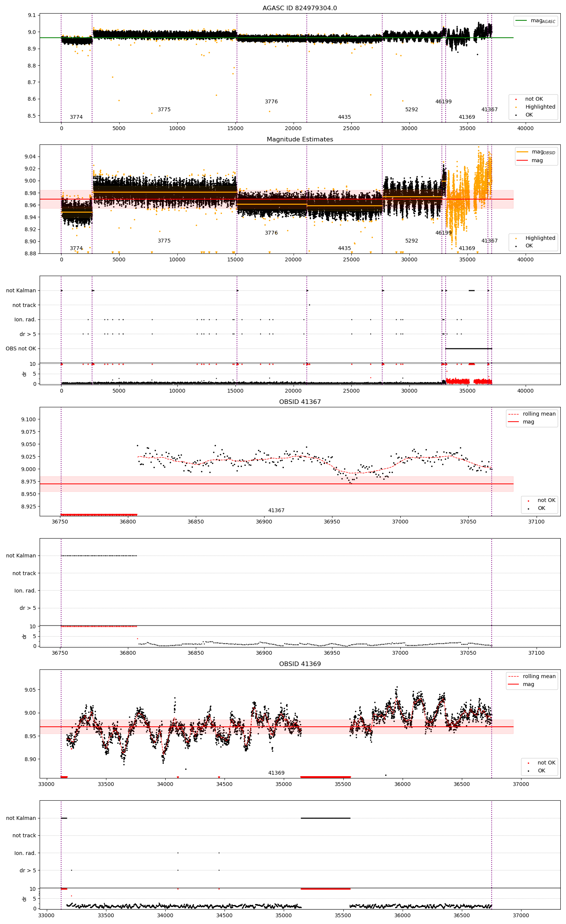Click 'not Kalman' label in the flags panel under OBSID 41367
This screenshot has height=924, width=566.
[21, 556]
